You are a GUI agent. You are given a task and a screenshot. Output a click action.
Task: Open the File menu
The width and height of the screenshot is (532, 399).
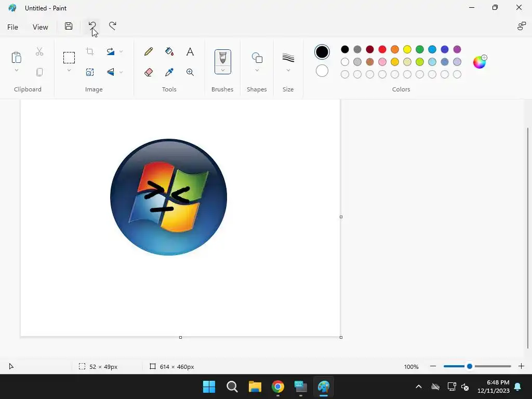[12, 27]
